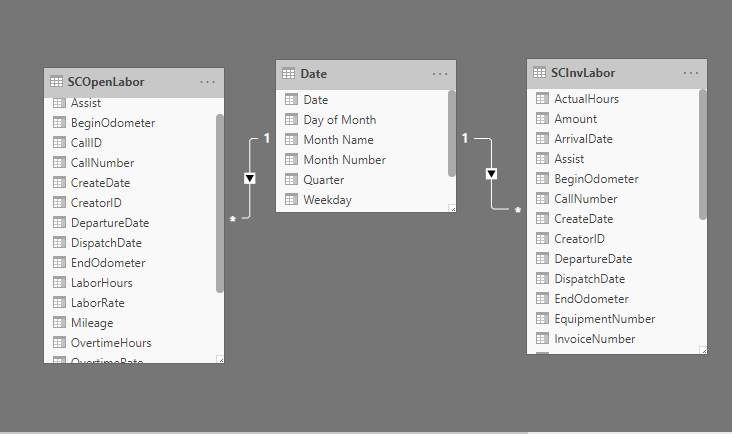Select DepartureDate in SCOpenLabor table

110,223
